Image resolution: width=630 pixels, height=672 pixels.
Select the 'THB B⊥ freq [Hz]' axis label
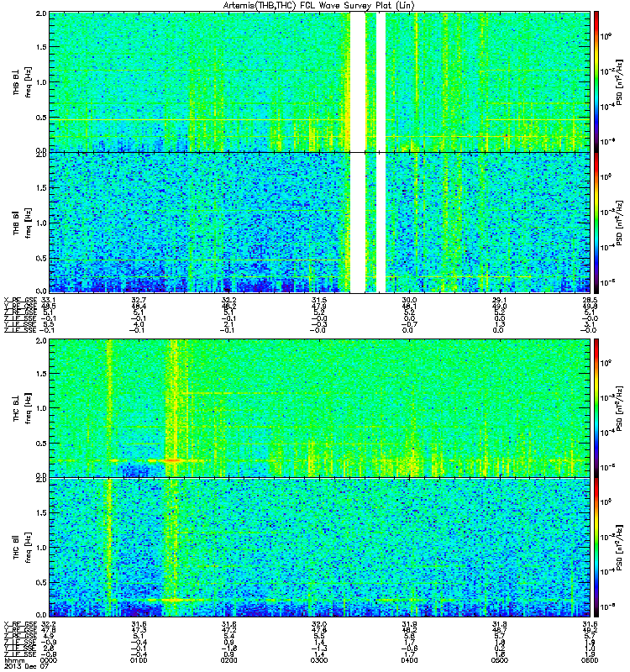(23, 82)
